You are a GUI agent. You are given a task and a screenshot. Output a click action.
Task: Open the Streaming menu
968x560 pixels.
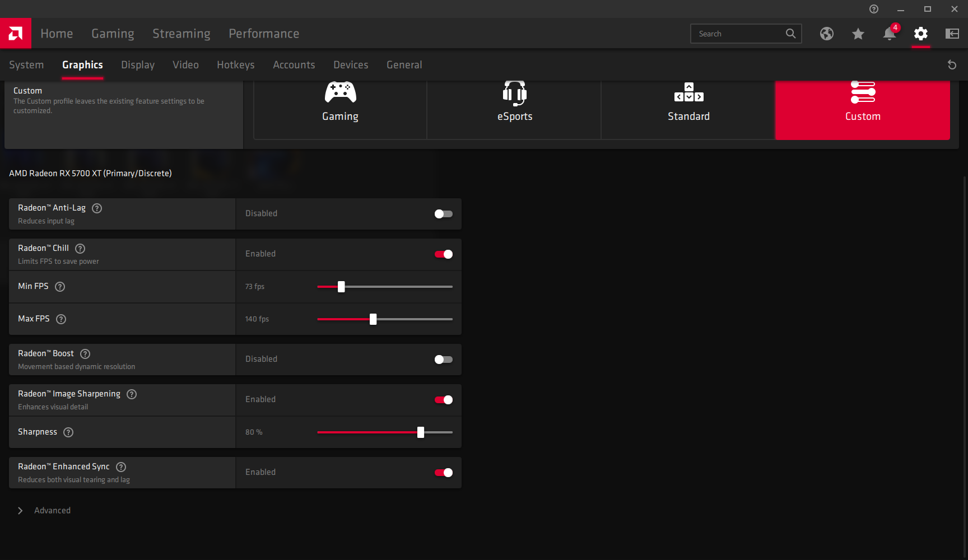click(x=182, y=34)
